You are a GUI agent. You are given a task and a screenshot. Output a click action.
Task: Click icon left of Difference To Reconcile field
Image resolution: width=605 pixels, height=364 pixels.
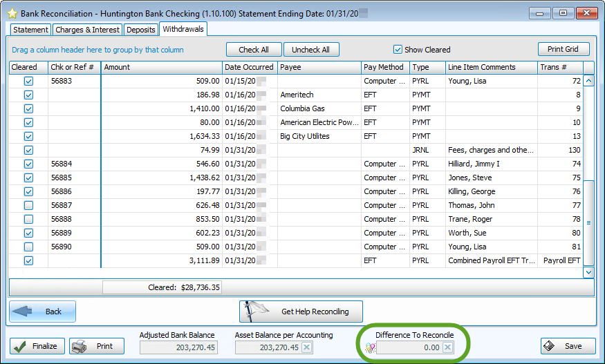370,348
